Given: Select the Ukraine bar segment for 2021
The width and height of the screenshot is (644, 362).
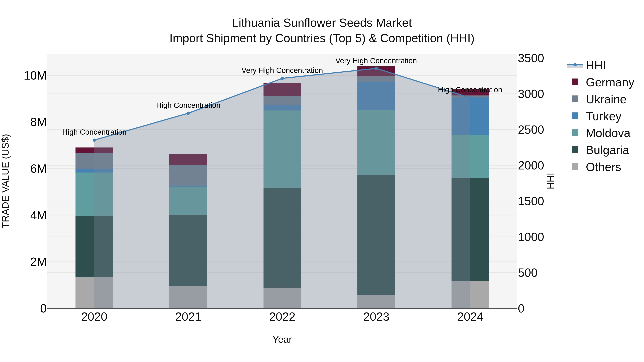Looking at the screenshot, I should [188, 176].
